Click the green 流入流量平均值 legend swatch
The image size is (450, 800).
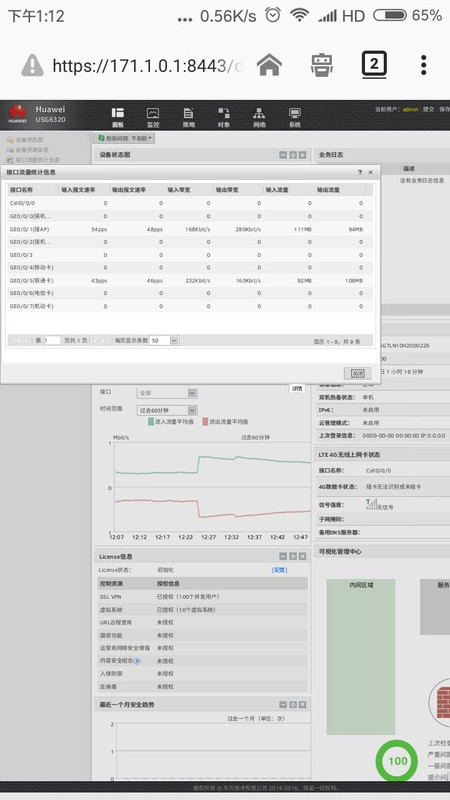coord(151,422)
